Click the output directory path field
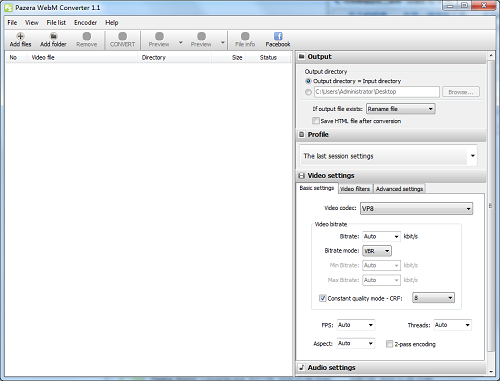The height and width of the screenshot is (381, 500). (x=377, y=92)
